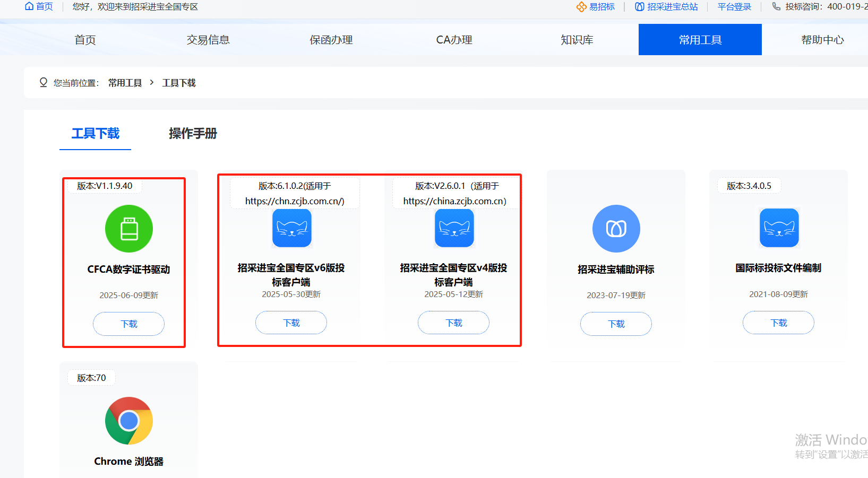Viewport: 868px width, 478px height.
Task: Click the 国际标投标文件编制 cat icon
Action: pyautogui.click(x=779, y=228)
